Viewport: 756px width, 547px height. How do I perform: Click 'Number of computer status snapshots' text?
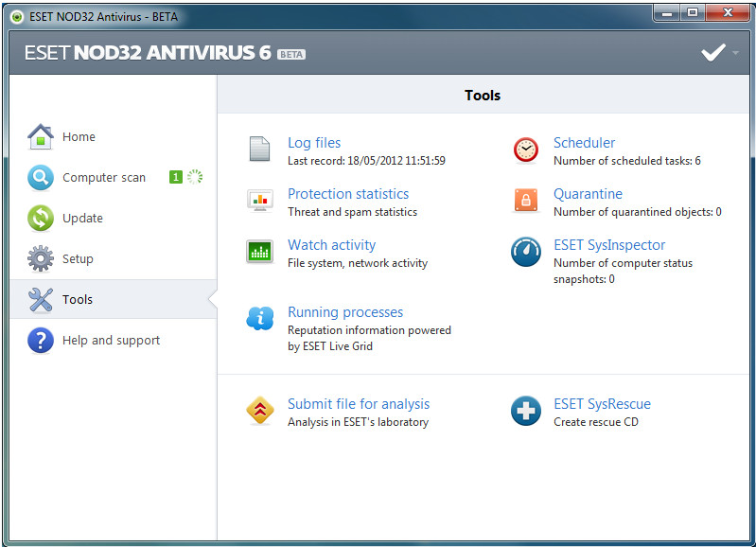(623, 271)
